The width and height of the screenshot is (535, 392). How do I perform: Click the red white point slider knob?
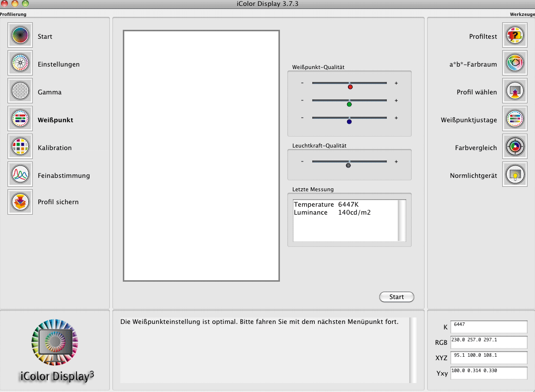pyautogui.click(x=350, y=87)
